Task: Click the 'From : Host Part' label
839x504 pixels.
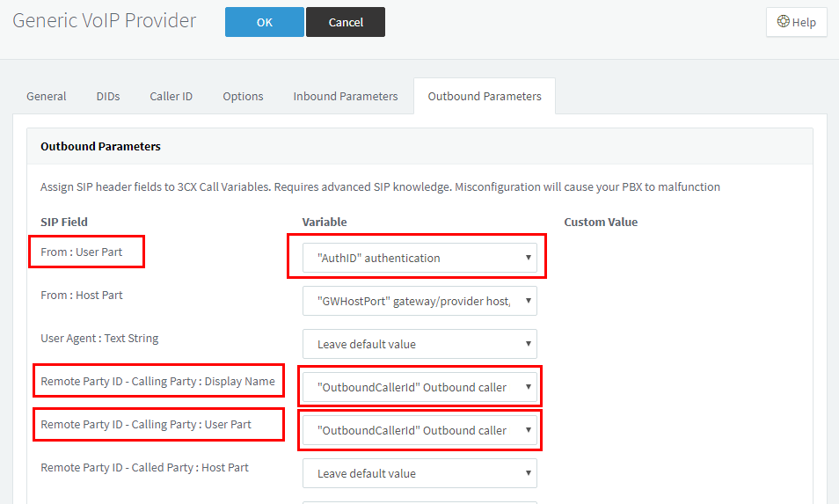Action: point(81,296)
